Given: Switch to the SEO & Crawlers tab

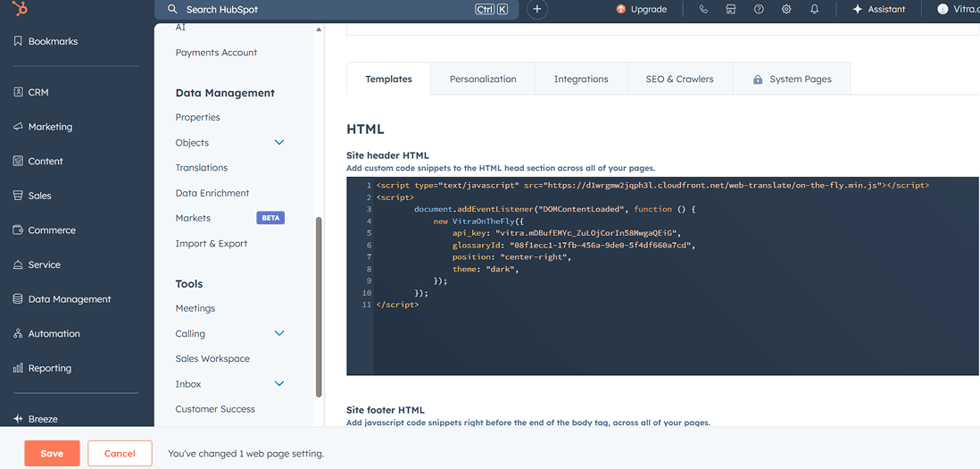Looking at the screenshot, I should coord(680,79).
